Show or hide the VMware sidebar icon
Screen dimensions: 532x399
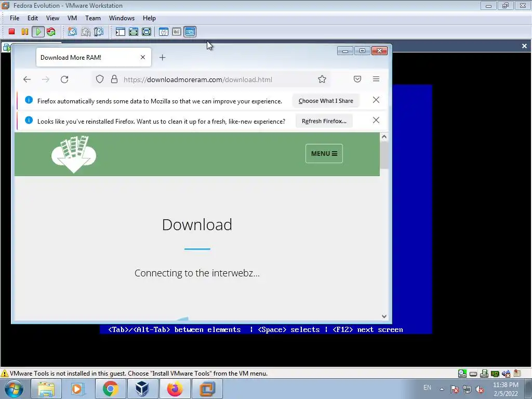point(121,32)
